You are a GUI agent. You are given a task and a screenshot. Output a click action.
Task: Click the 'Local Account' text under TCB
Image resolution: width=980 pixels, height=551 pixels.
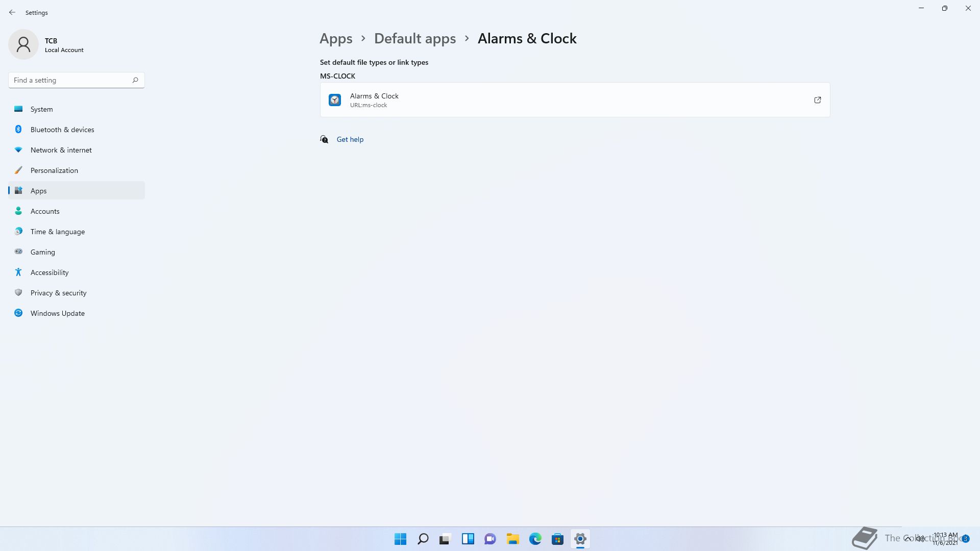pyautogui.click(x=64, y=50)
